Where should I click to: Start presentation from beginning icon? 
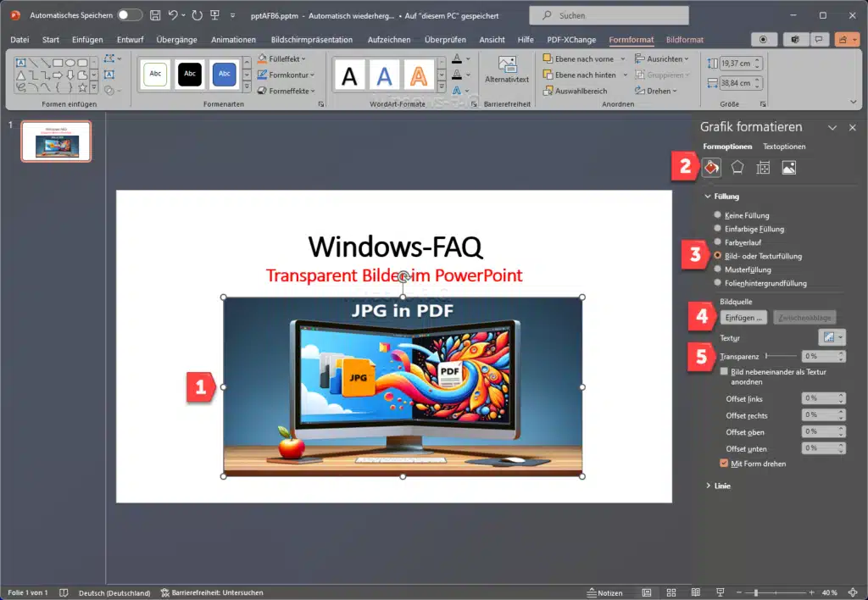tap(214, 15)
